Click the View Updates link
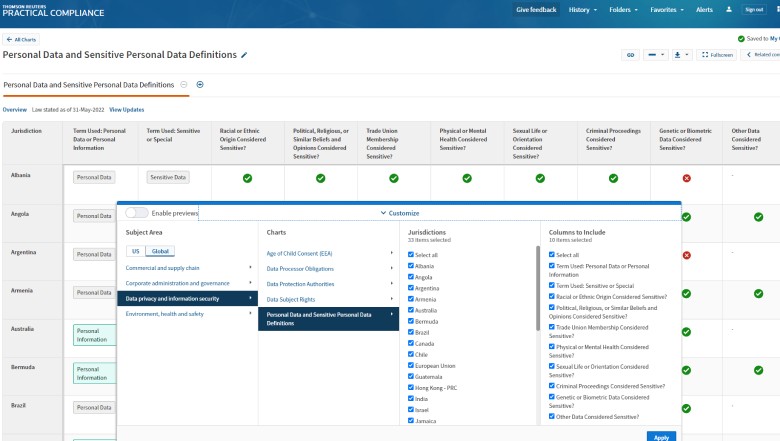This screenshot has width=780, height=441. (126, 110)
